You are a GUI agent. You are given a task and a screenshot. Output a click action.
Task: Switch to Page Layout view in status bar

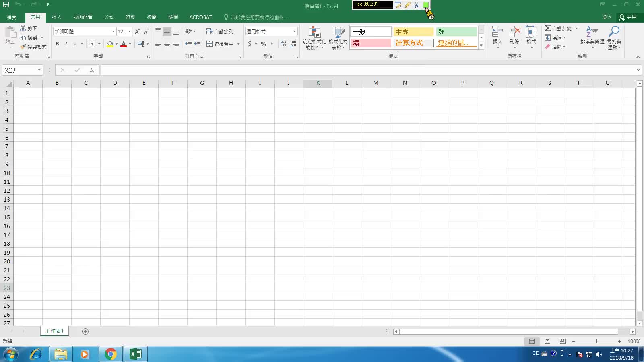pyautogui.click(x=547, y=341)
